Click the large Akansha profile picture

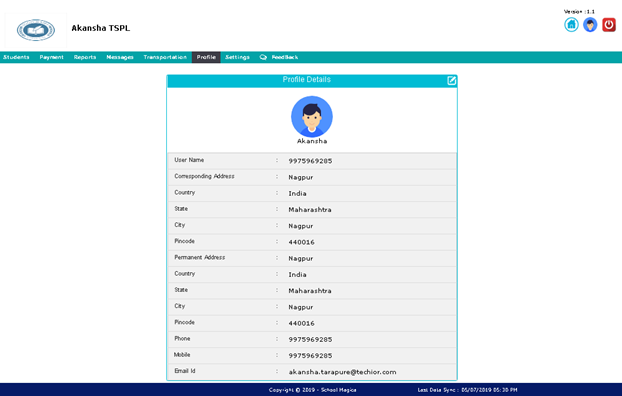tap(312, 116)
